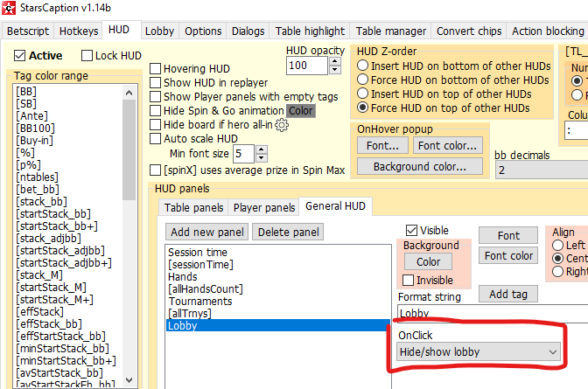This screenshot has height=389, width=588.
Task: Select Session time panel row
Action: [x=278, y=253]
